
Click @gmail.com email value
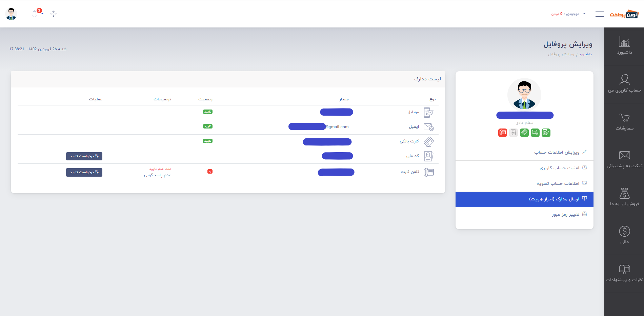tap(337, 127)
